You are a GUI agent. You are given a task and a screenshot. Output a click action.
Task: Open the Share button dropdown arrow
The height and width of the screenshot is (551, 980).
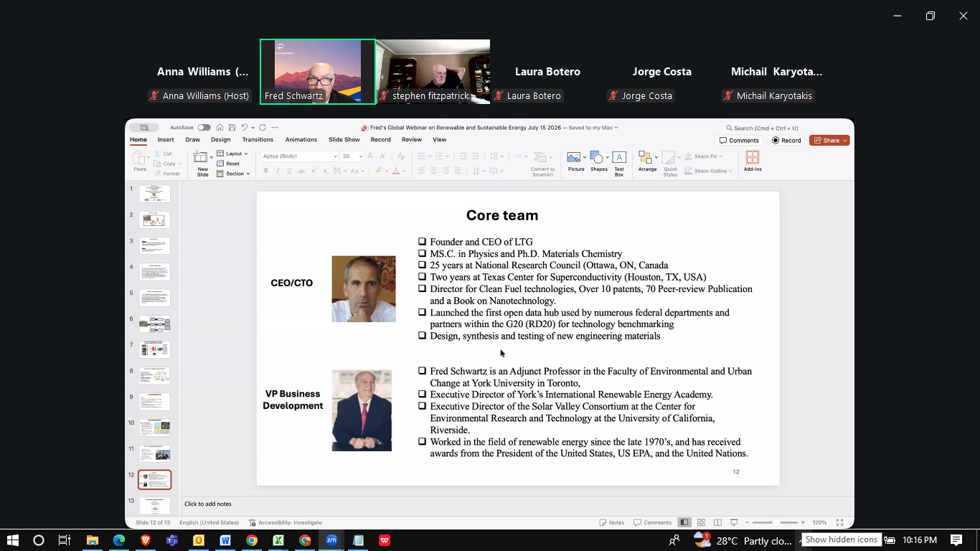pyautogui.click(x=845, y=141)
